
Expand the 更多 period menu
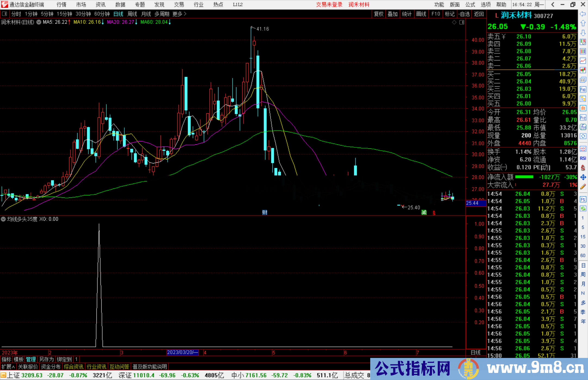pyautogui.click(x=177, y=14)
